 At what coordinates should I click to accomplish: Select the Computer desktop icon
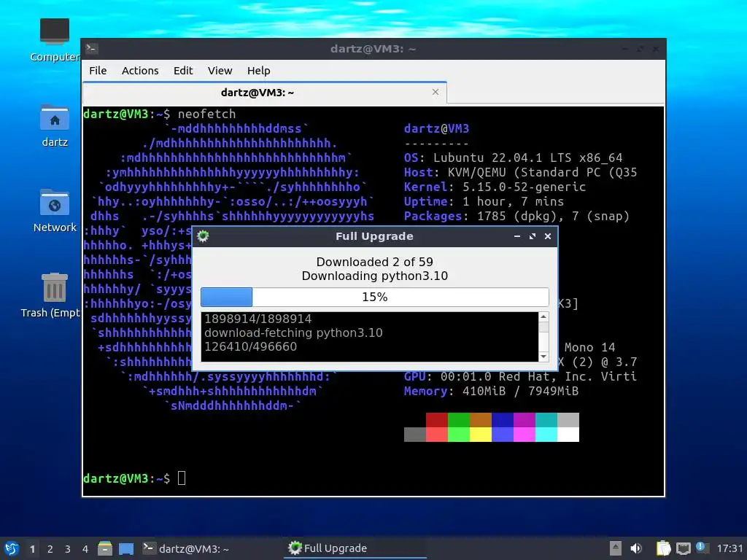[x=54, y=41]
